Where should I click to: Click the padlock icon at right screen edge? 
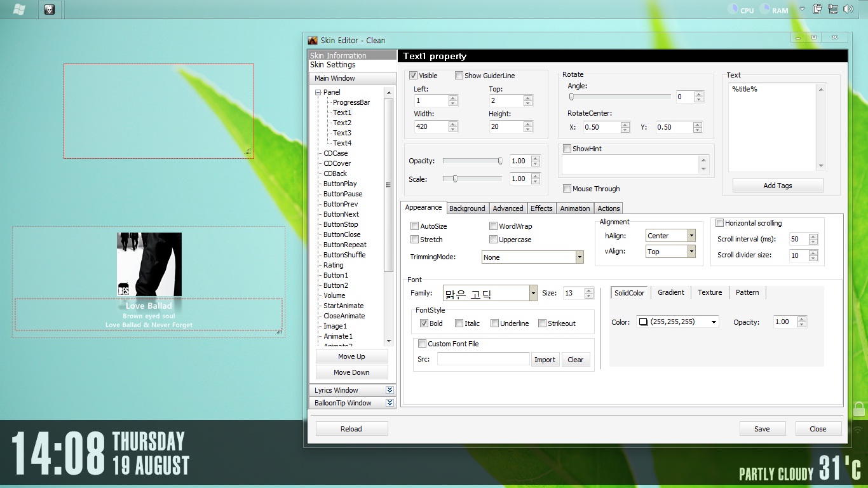(859, 409)
